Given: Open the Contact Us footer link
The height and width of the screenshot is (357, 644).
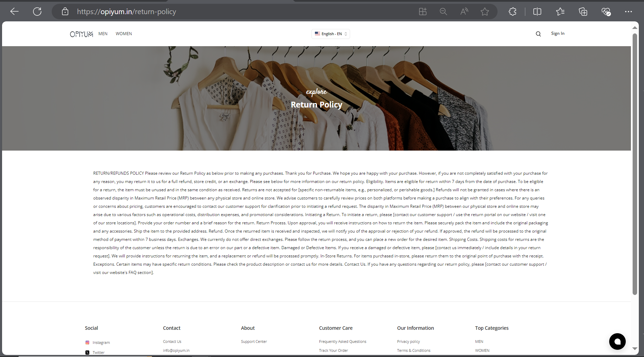Looking at the screenshot, I should [172, 341].
